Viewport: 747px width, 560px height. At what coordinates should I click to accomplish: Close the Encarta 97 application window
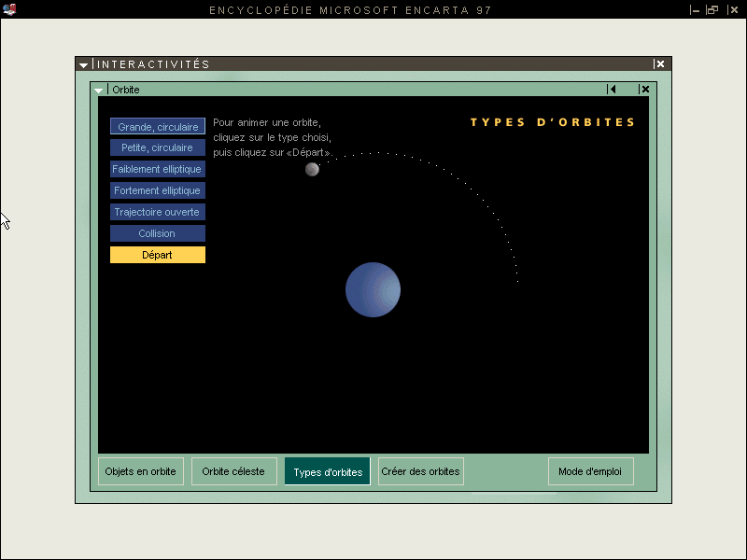732,10
